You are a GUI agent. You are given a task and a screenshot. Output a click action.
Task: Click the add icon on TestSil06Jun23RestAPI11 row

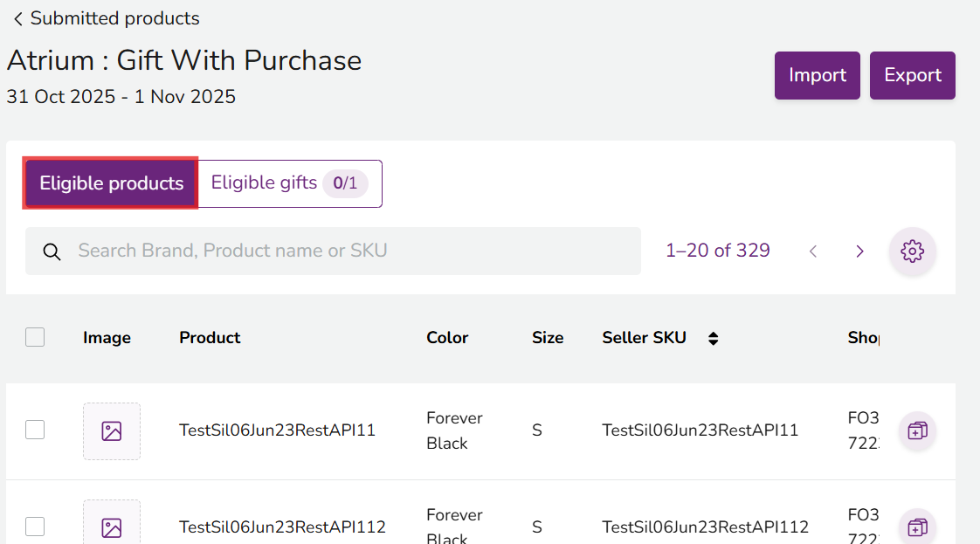tap(916, 430)
